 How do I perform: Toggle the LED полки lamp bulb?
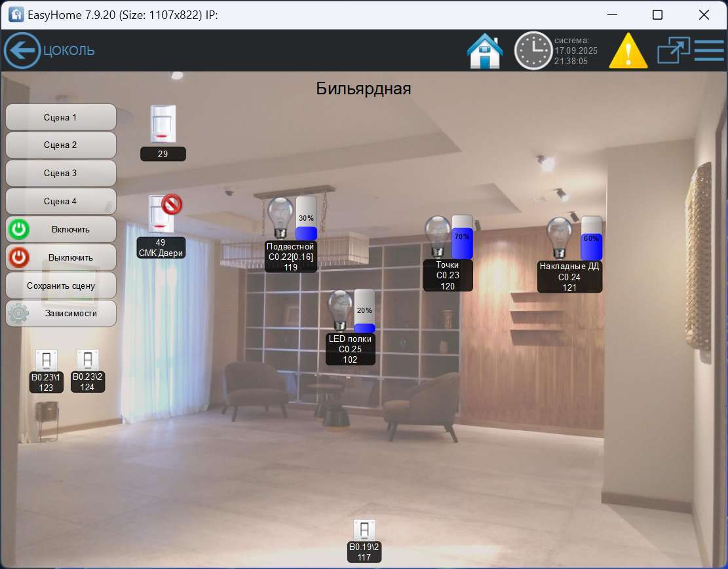coord(340,310)
